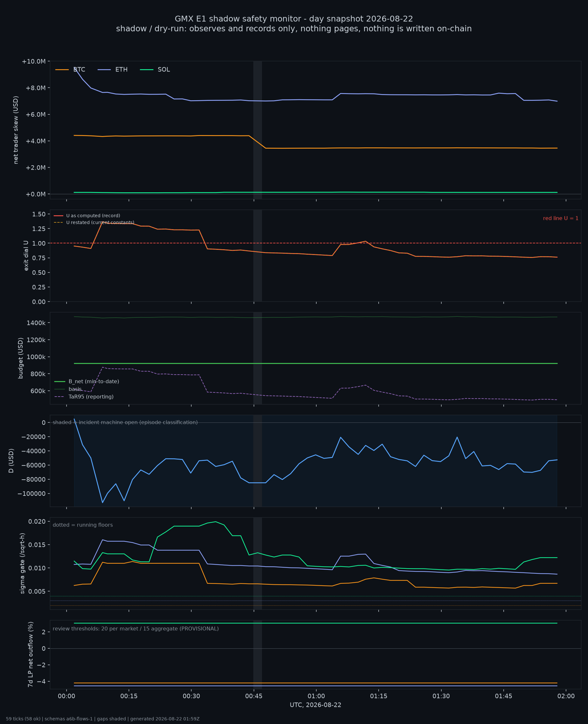This screenshot has height=724, width=588.
Task: Select legend entry 'U as computed (record)'
Action: point(87,216)
